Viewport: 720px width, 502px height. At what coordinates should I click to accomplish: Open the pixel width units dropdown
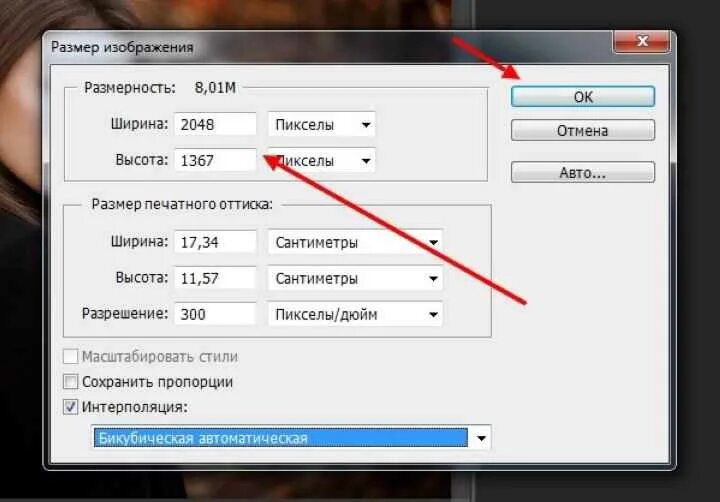point(321,124)
